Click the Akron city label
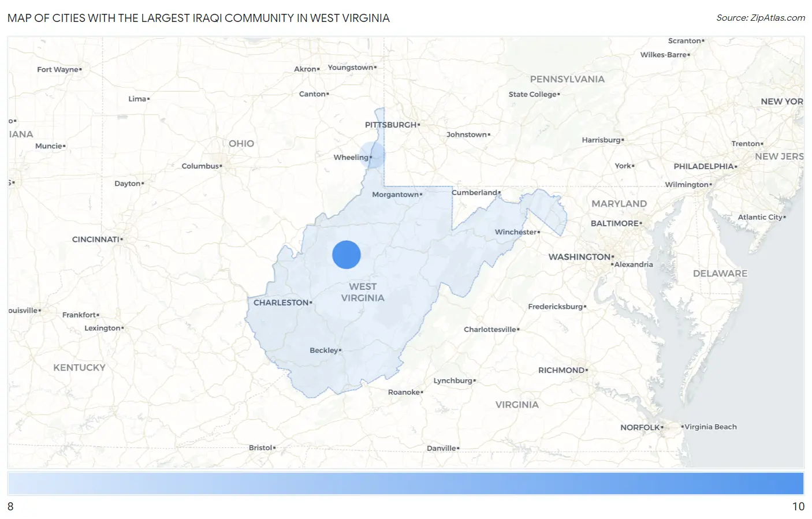 [x=306, y=69]
